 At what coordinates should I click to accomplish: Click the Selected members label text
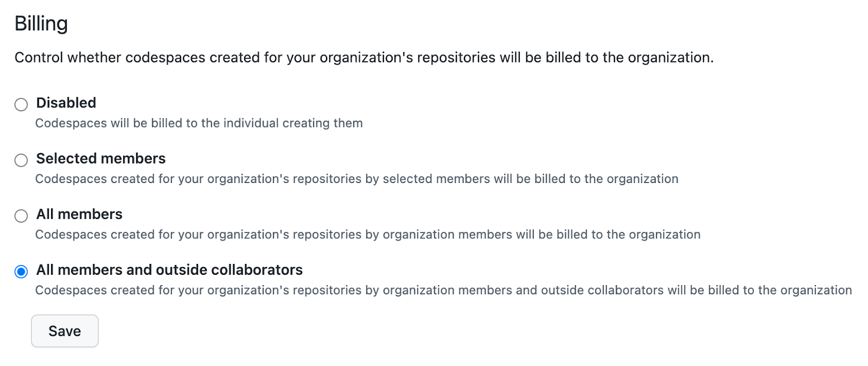point(100,159)
